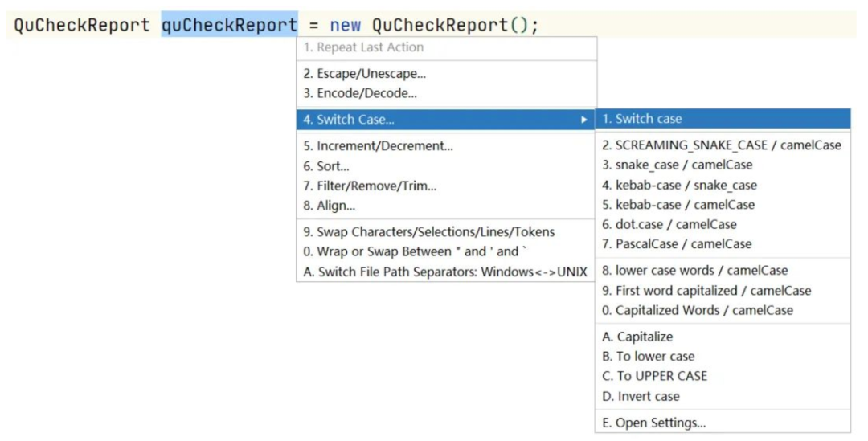Viewport: 868px width, 441px height.
Task: Open the Sort submenu entry
Action: 326,166
